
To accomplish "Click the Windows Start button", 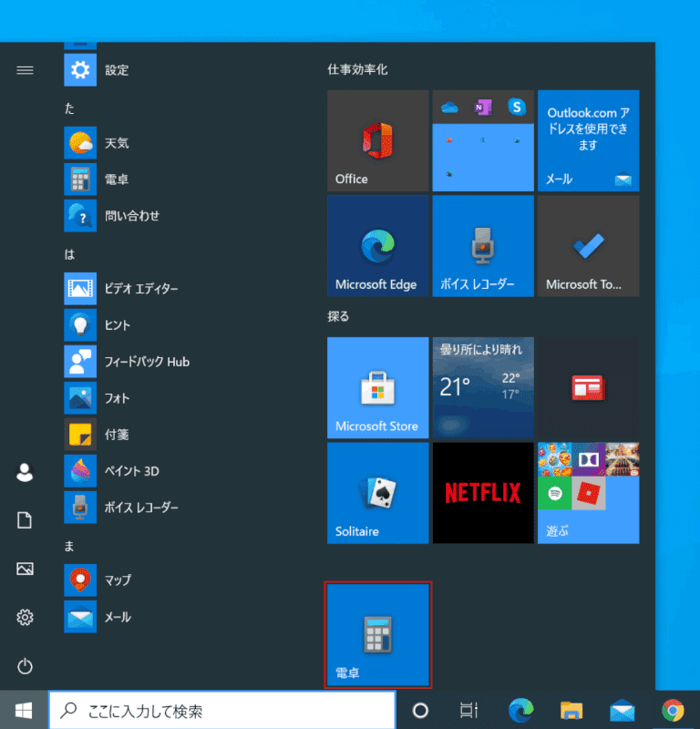I will coord(24,710).
